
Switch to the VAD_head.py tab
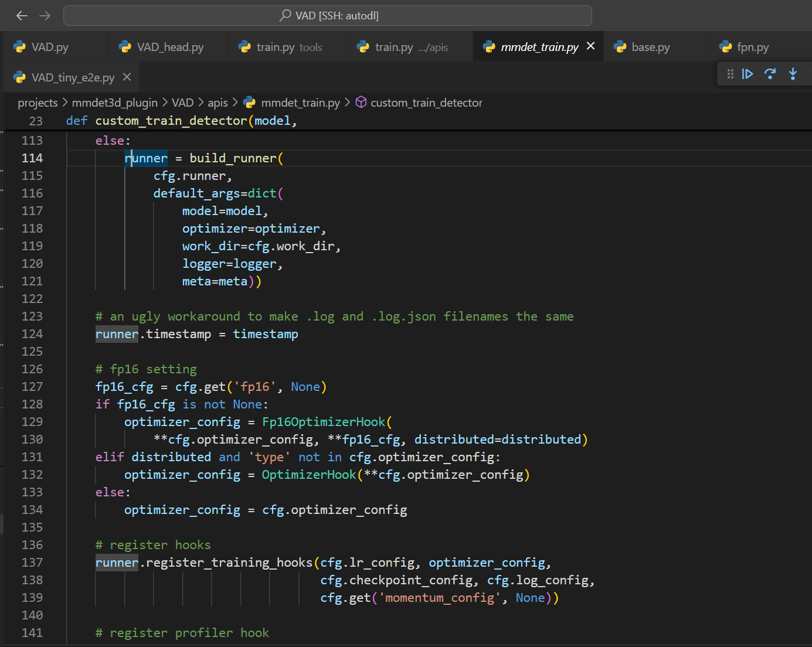click(x=170, y=47)
